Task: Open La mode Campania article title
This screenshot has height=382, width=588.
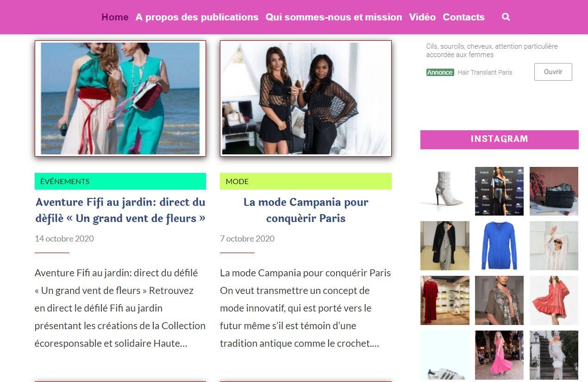Action: coord(306,210)
